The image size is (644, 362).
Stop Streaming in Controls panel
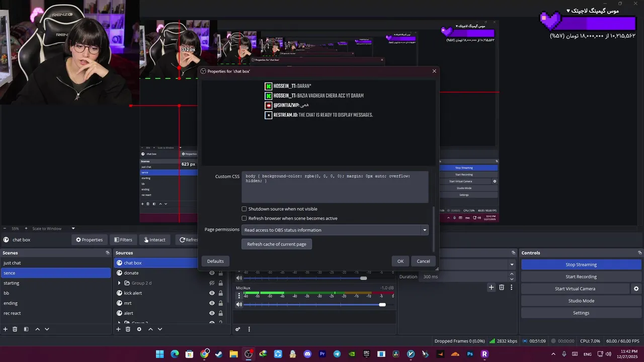coord(581,264)
